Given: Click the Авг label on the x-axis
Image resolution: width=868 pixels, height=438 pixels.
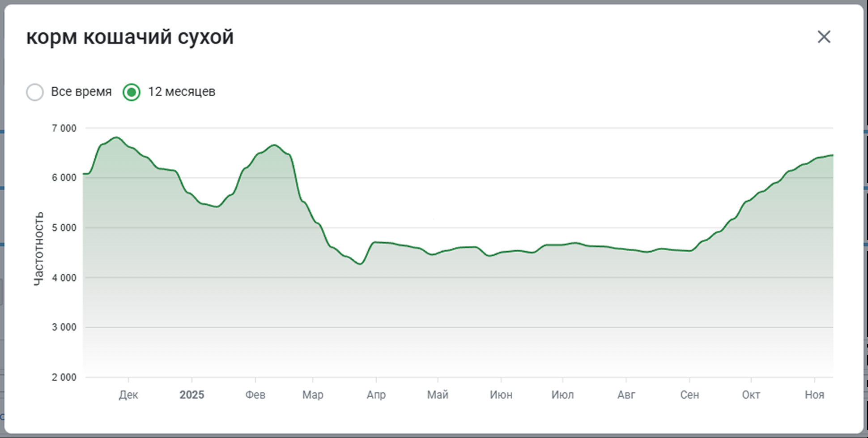Looking at the screenshot, I should [x=626, y=395].
